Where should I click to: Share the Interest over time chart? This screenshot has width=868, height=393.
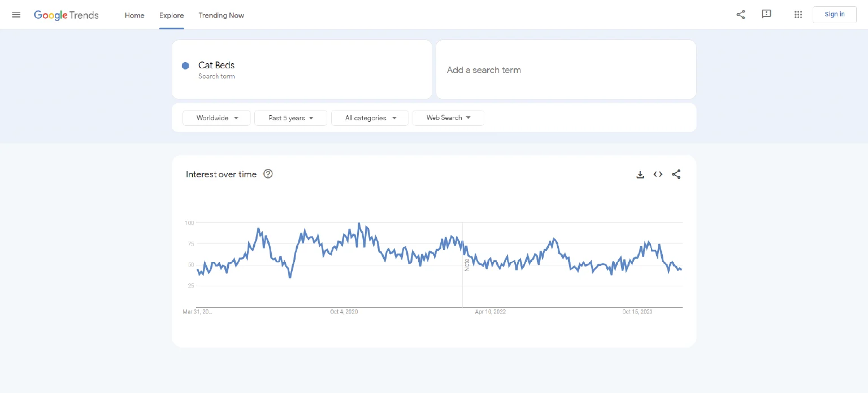[x=676, y=174]
